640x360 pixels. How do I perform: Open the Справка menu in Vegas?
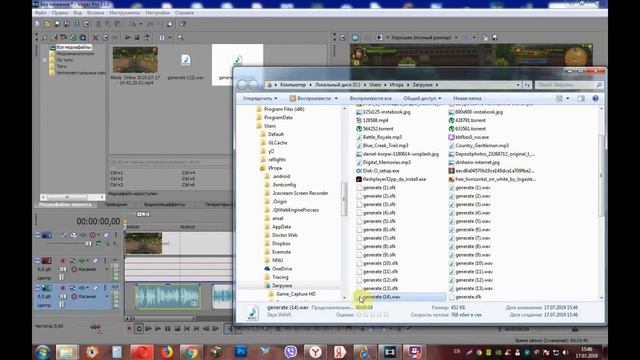pos(184,13)
